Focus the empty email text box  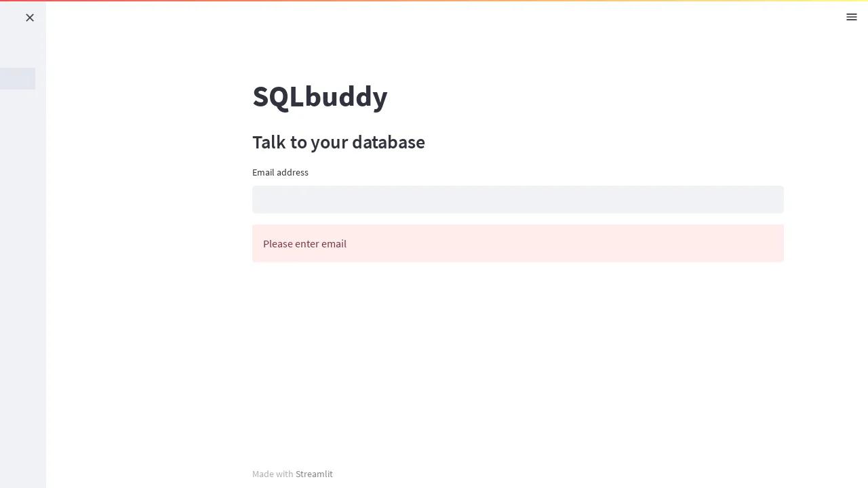517,199
